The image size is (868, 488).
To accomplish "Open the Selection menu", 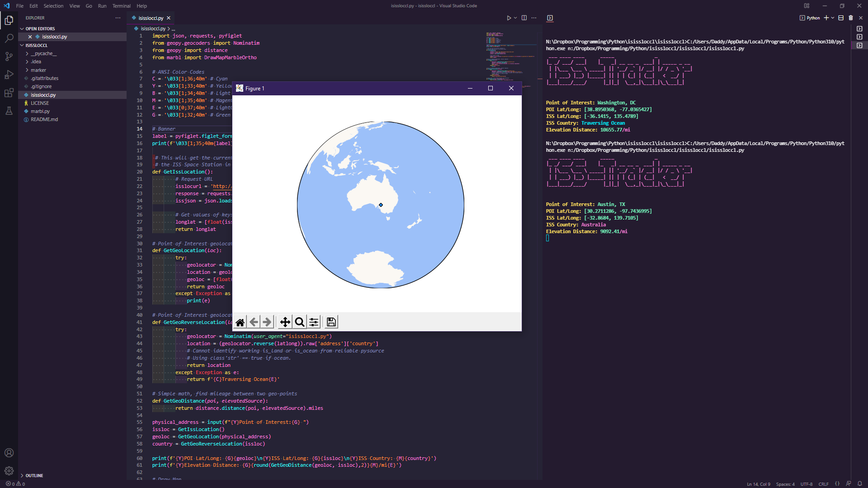I will (x=53, y=6).
